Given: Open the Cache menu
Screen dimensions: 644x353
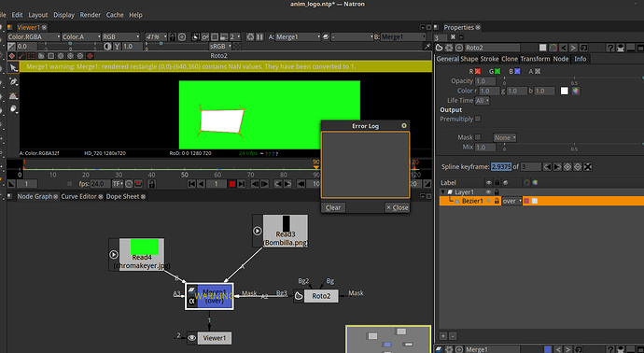Looking at the screenshot, I should 115,15.
